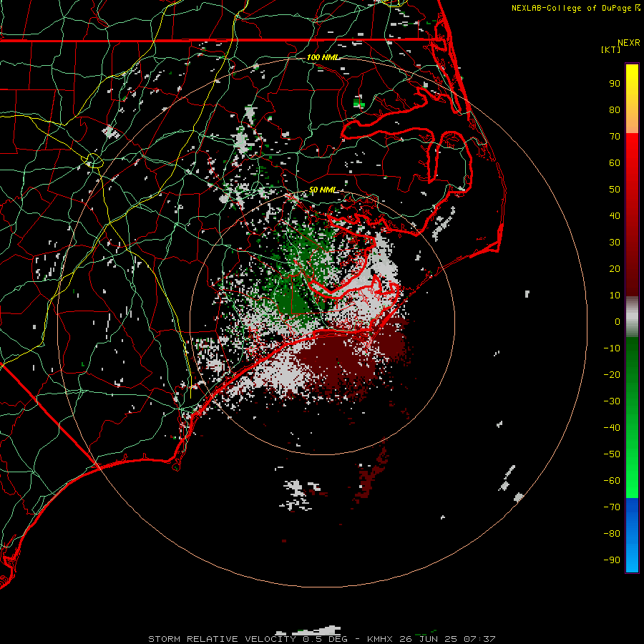Click the -90 knot scale label
The height and width of the screenshot is (644, 644).
[612, 560]
